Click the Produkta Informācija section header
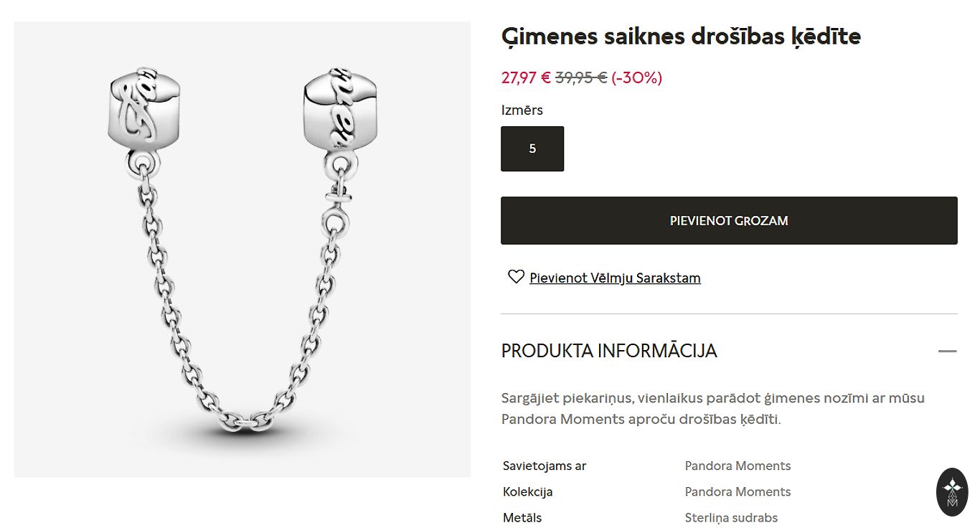This screenshot has height=528, width=980. point(609,351)
